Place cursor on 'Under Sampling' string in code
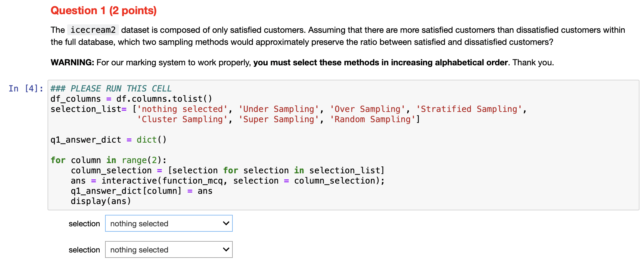The image size is (644, 260). point(279,109)
